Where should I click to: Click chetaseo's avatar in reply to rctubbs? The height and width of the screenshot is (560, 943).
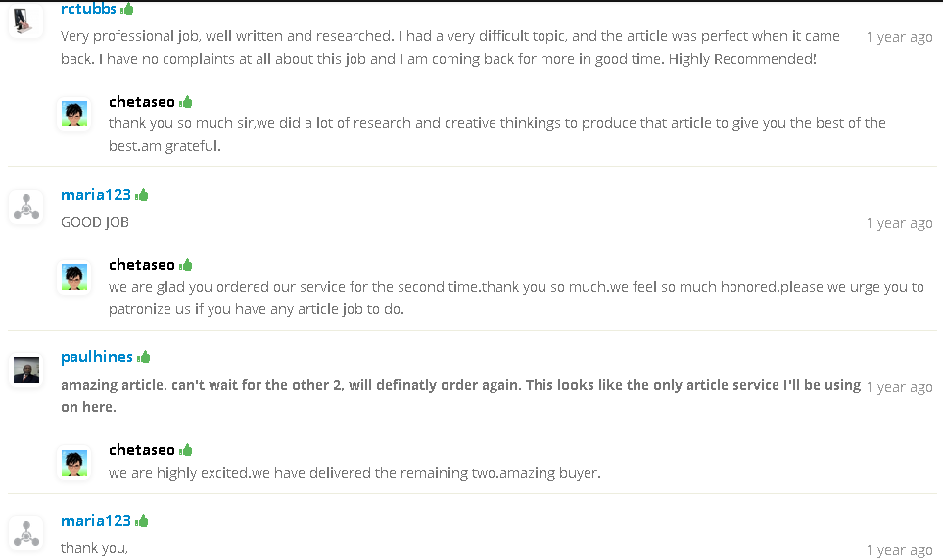[74, 114]
